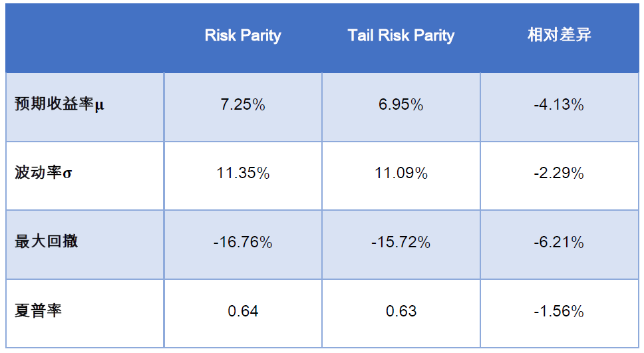The image size is (644, 353).
Task: Select the 0.63 Sharpe ratio cell
Action: (401, 311)
